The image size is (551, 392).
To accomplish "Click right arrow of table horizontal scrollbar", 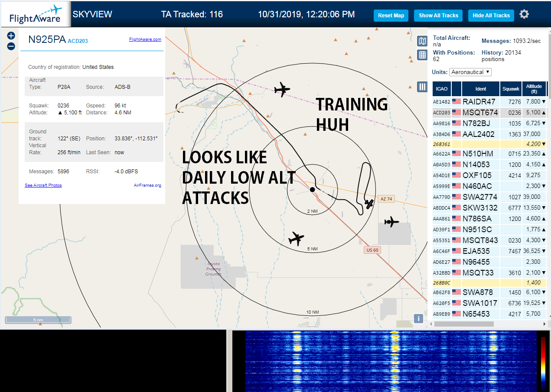I will (544, 324).
